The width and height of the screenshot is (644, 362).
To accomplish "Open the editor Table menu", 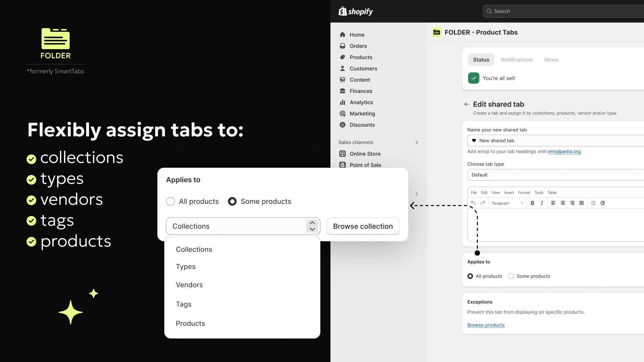I will pyautogui.click(x=552, y=193).
